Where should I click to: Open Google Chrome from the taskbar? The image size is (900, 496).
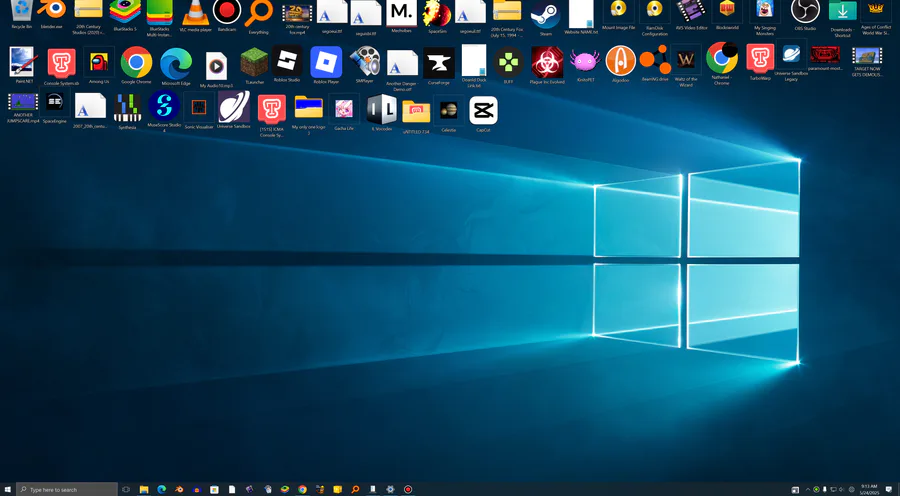coord(302,490)
